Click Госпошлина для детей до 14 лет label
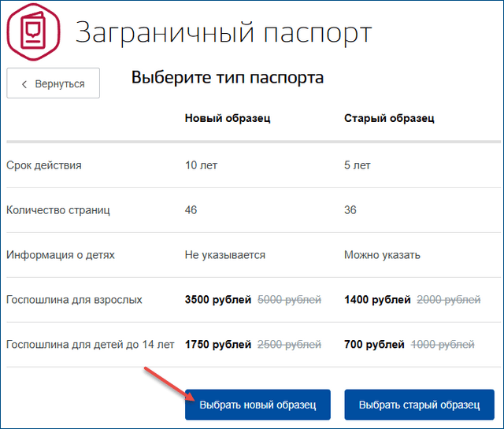 click(91, 345)
